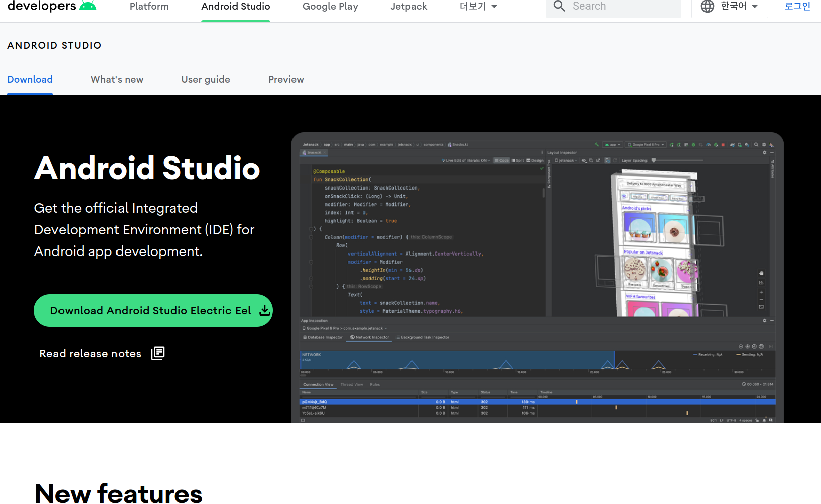The width and height of the screenshot is (821, 504).
Task: Click the New features heading
Action: (119, 493)
